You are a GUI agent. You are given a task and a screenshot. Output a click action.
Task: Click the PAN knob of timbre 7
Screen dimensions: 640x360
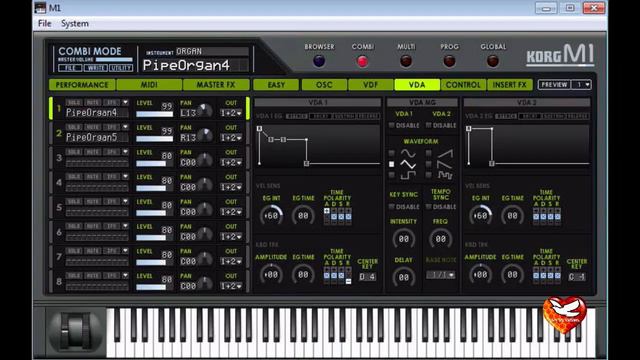click(205, 259)
